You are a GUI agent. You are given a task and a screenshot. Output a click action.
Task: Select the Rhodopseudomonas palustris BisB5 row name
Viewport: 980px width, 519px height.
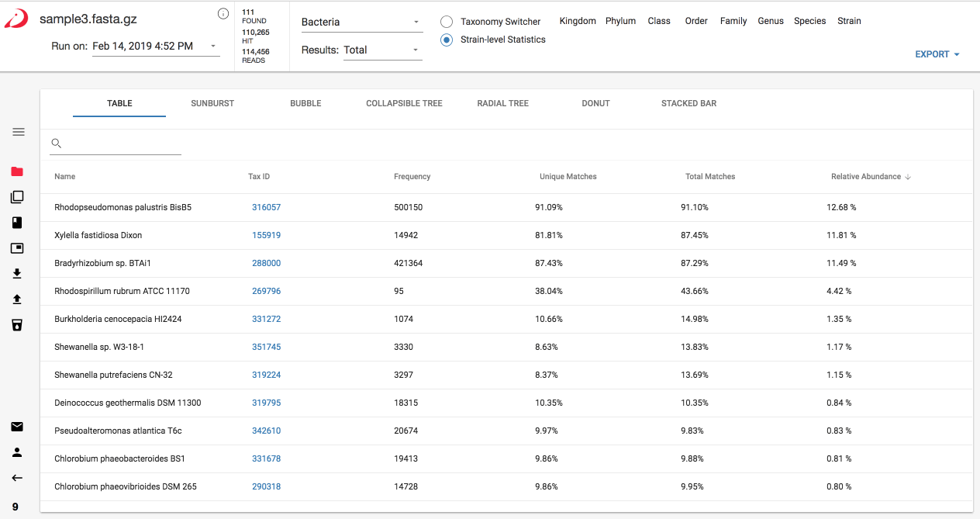point(122,207)
